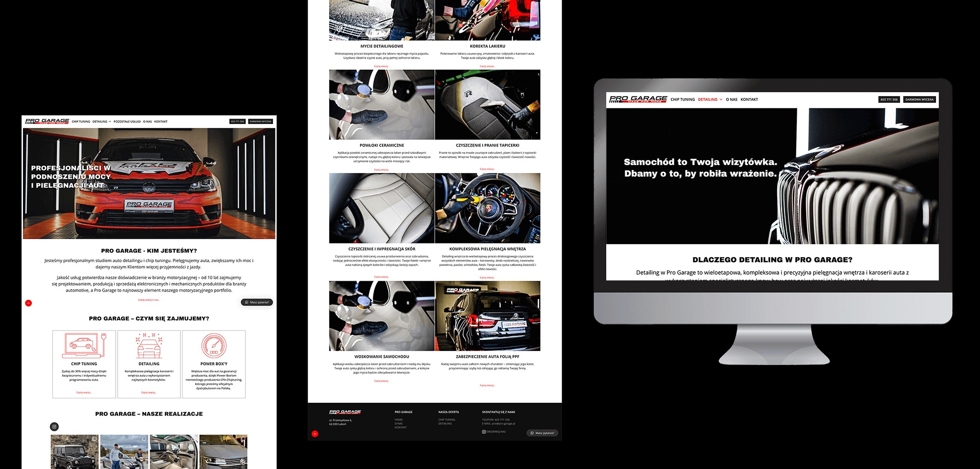Image resolution: width=980 pixels, height=469 pixels.
Task: Click the Pro Garage logo in the footer
Action: (344, 412)
